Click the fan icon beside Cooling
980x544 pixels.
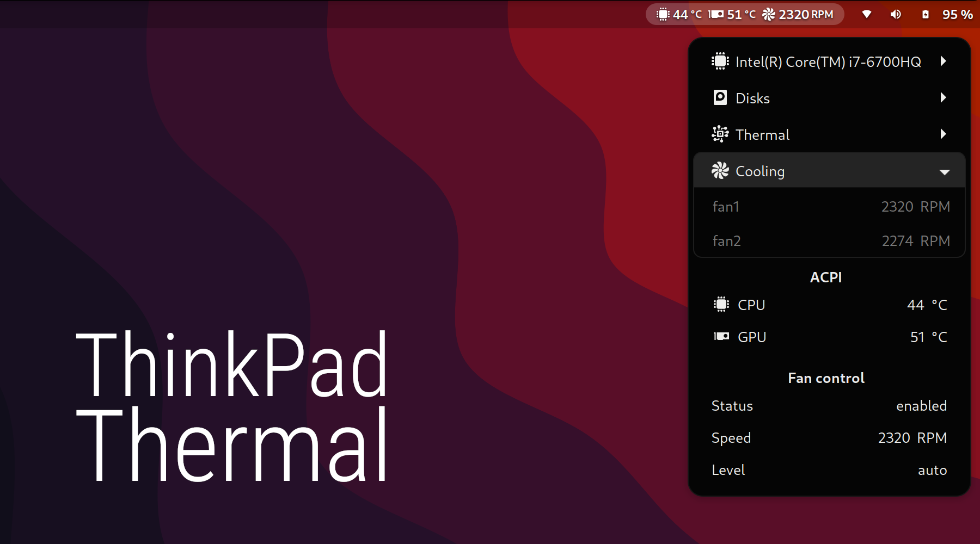coord(720,170)
